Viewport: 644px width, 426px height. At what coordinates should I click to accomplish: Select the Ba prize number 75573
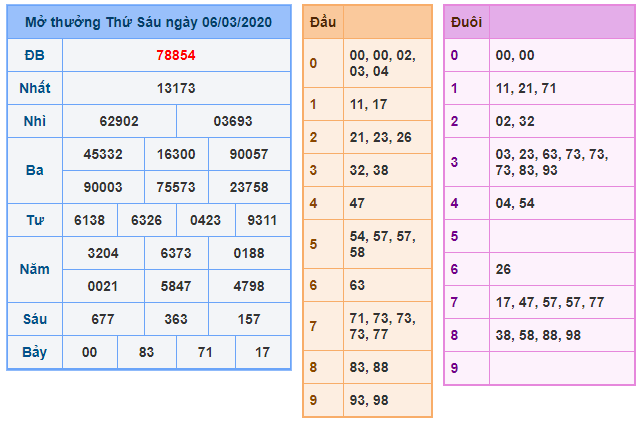pyautogui.click(x=176, y=187)
